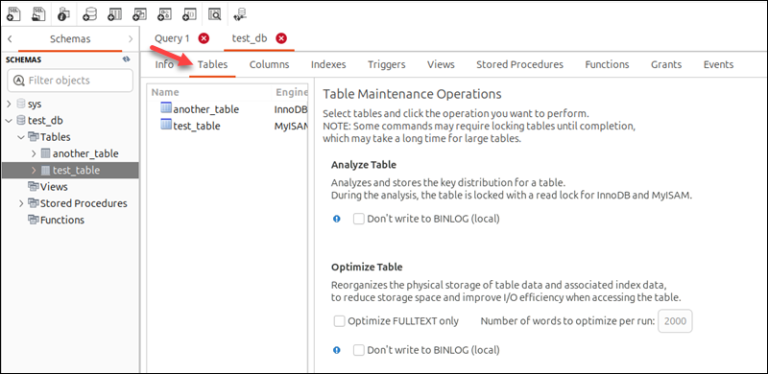The height and width of the screenshot is (374, 768).
Task: Expand test_table in schema tree
Action: [x=34, y=170]
